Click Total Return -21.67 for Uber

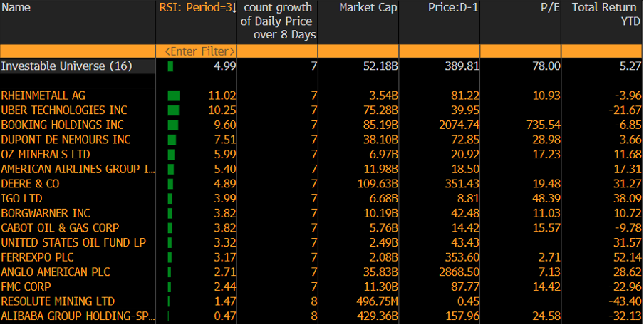[625, 110]
